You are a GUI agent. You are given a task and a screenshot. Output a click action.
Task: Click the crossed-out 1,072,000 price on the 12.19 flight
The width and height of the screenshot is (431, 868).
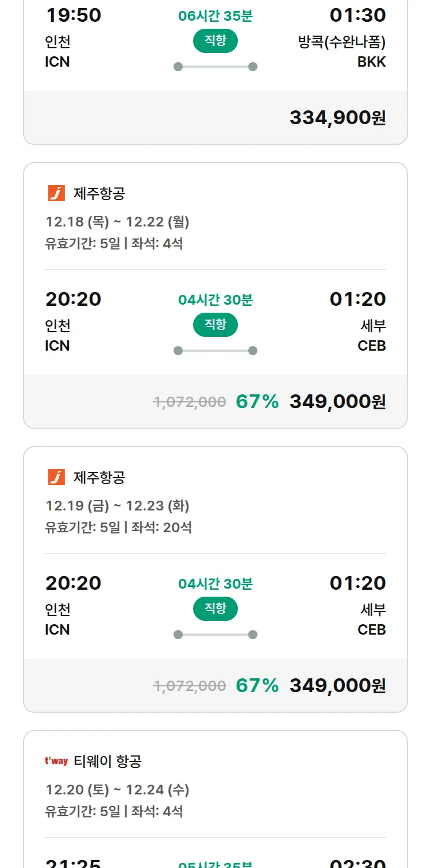coord(190,685)
